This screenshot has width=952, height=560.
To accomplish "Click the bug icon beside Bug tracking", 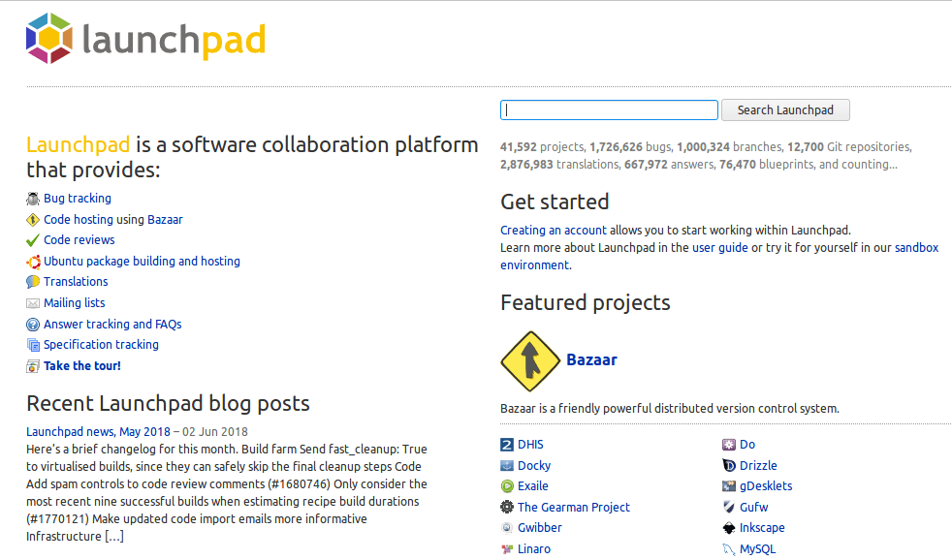I will [x=33, y=199].
